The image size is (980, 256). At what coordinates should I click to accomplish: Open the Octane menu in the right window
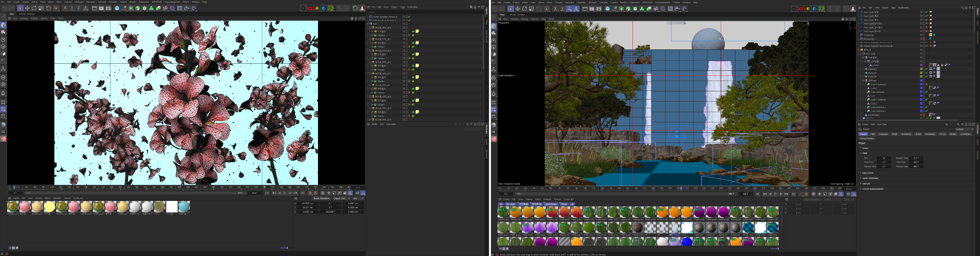coord(676,3)
